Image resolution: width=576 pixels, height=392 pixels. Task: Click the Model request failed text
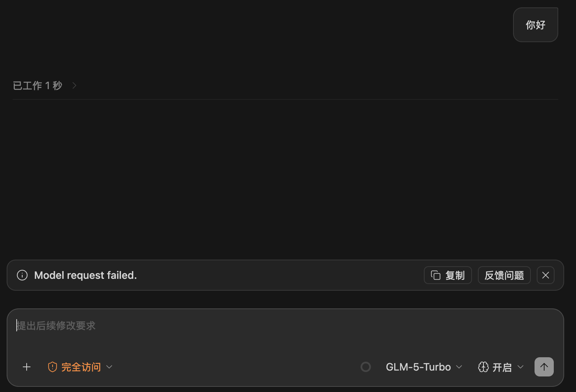(86, 275)
